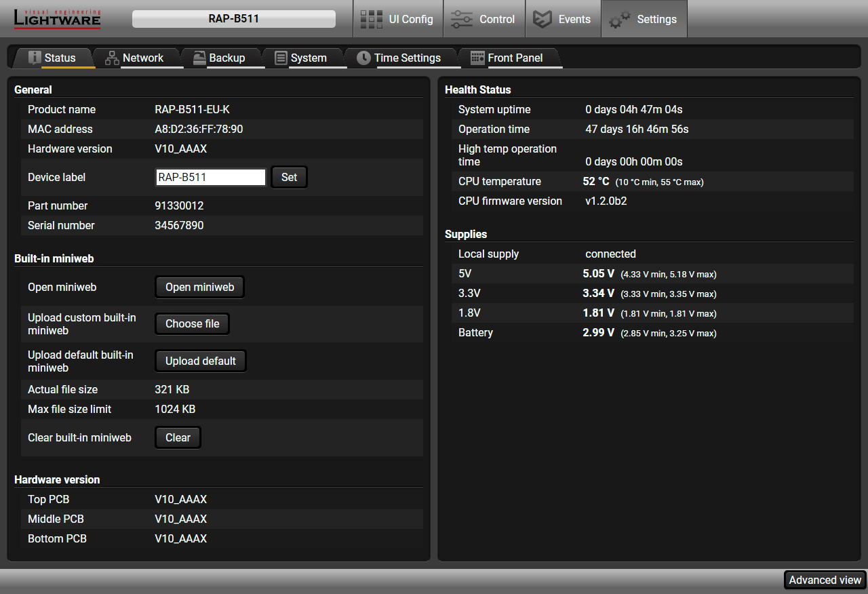Image resolution: width=868 pixels, height=594 pixels.
Task: Click the Battery 2.99 V reading
Action: (598, 332)
